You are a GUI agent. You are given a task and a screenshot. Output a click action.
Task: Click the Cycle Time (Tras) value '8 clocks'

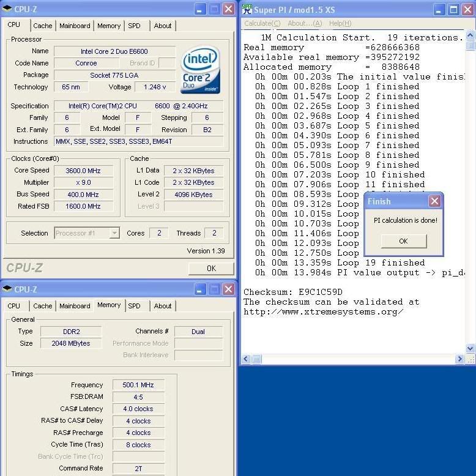(138, 445)
